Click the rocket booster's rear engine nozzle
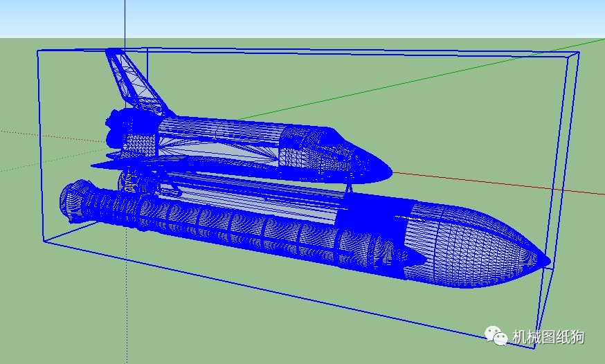 point(75,201)
